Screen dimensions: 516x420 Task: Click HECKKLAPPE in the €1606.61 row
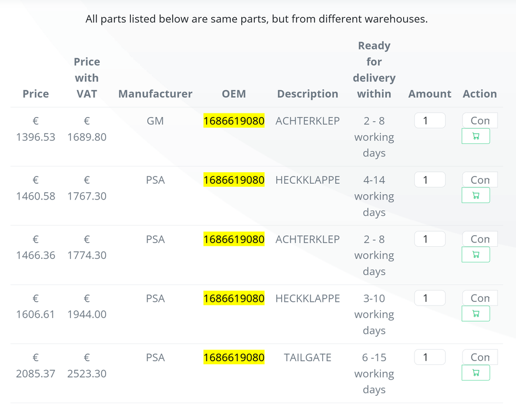point(308,298)
